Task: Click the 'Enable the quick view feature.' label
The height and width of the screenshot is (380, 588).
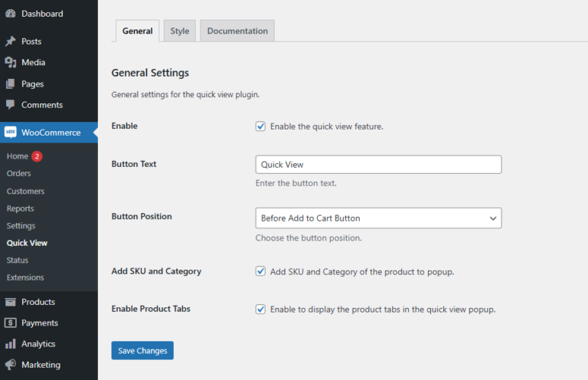Action: pos(327,126)
